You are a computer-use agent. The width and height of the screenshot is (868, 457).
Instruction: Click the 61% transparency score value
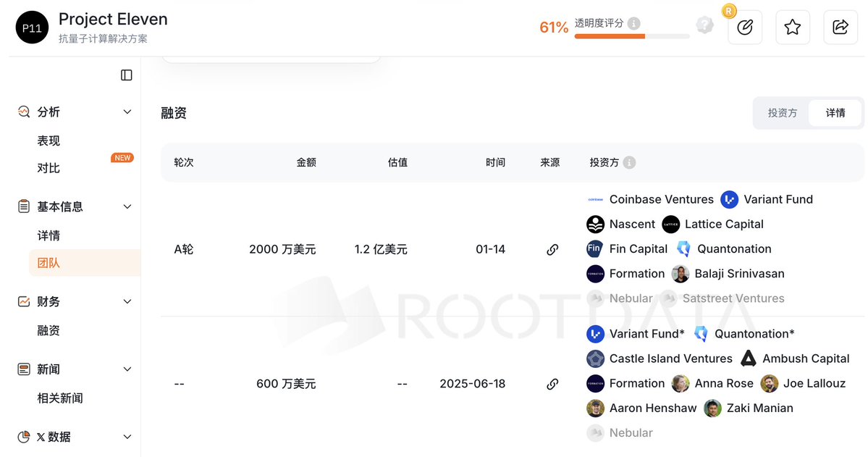554,27
